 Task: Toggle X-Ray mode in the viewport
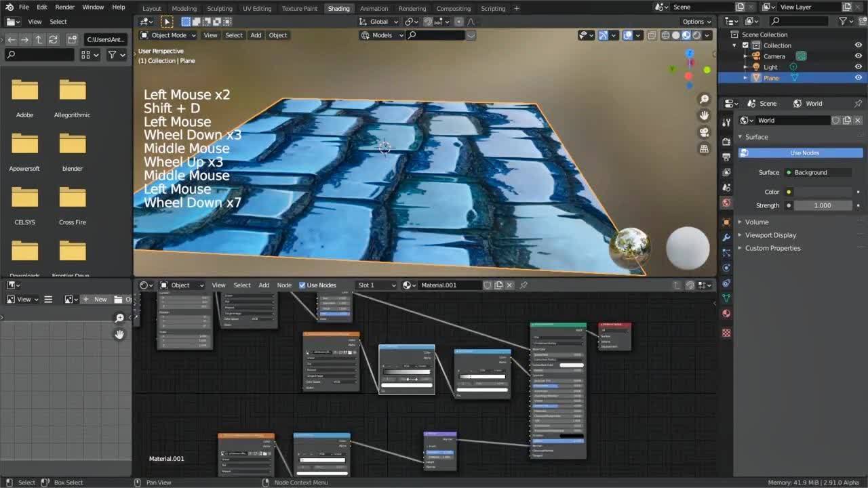click(652, 35)
